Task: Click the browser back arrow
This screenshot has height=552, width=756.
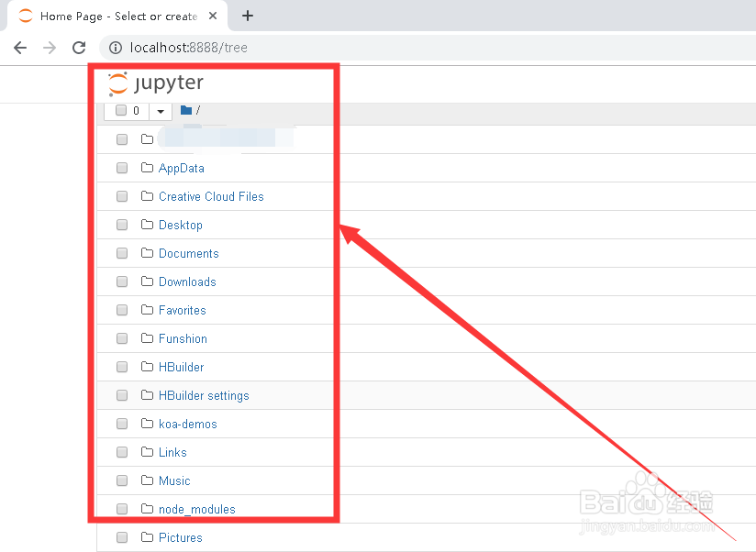Action: click(20, 48)
